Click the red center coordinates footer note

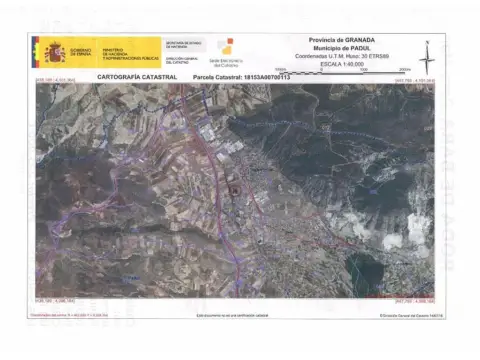coord(69,315)
